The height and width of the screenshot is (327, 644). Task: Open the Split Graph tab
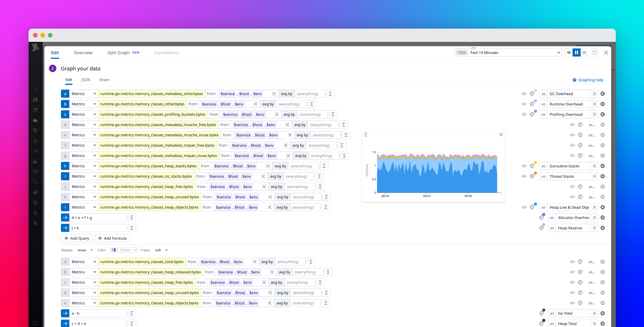pyautogui.click(x=118, y=53)
